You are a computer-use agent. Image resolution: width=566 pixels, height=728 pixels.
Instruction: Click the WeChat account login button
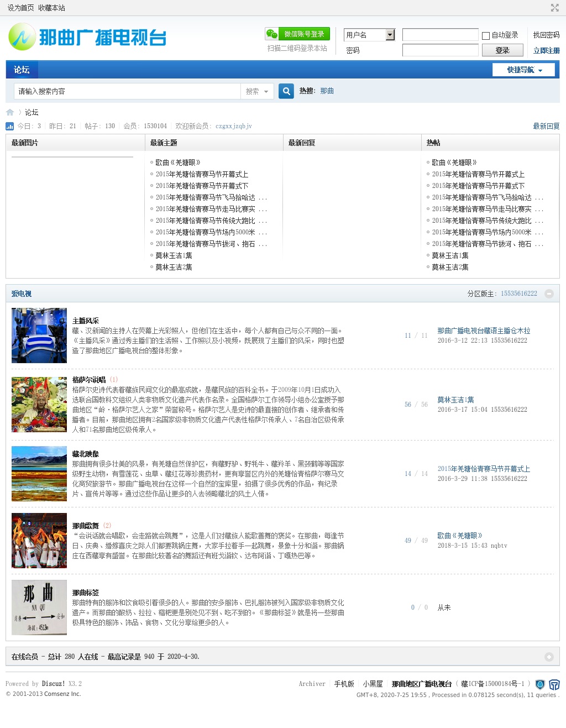297,34
